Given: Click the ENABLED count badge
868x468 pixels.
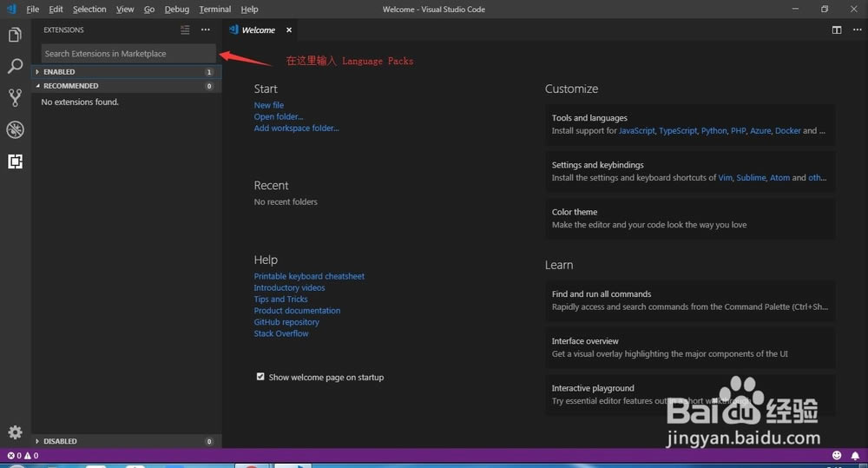Looking at the screenshot, I should tap(208, 72).
